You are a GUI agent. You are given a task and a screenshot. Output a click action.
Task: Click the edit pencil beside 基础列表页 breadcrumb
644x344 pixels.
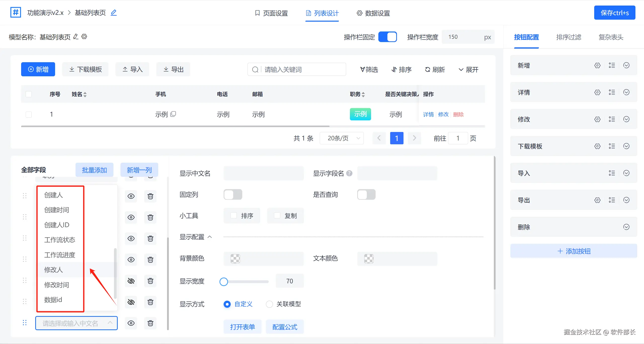(x=114, y=13)
